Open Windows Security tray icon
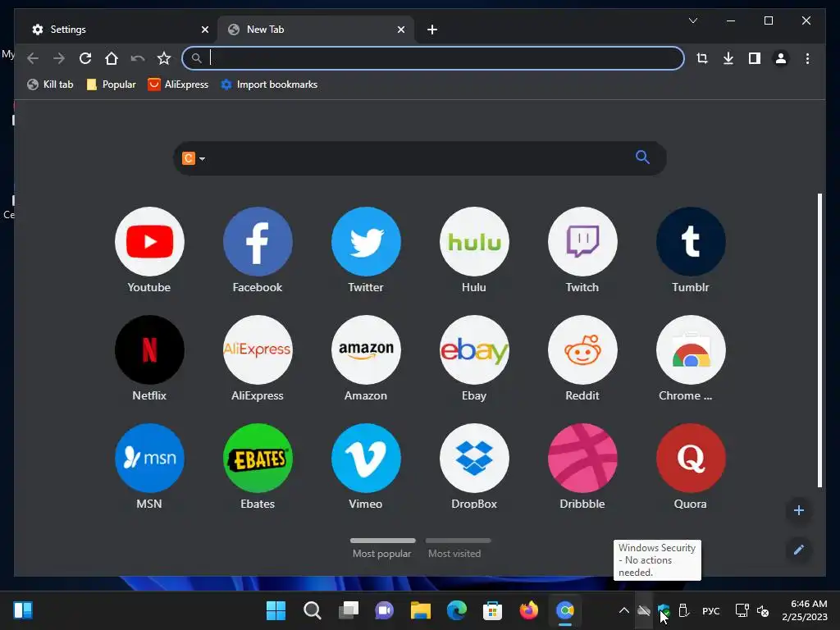The image size is (840, 630). click(x=664, y=610)
